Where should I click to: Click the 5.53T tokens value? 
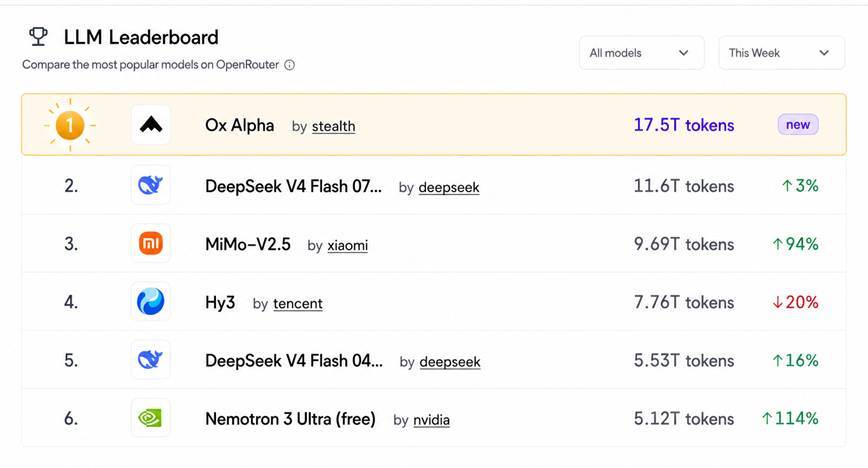click(x=684, y=361)
